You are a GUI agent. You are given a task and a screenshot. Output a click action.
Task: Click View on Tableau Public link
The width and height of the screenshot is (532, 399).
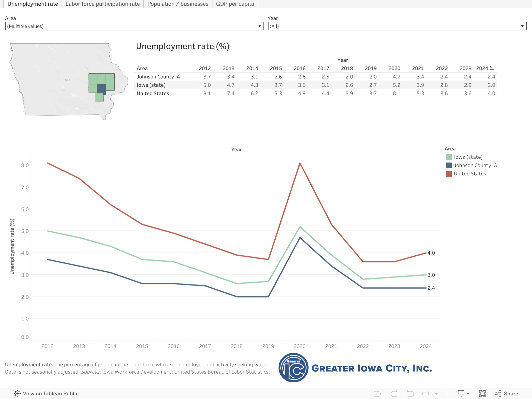(50, 394)
